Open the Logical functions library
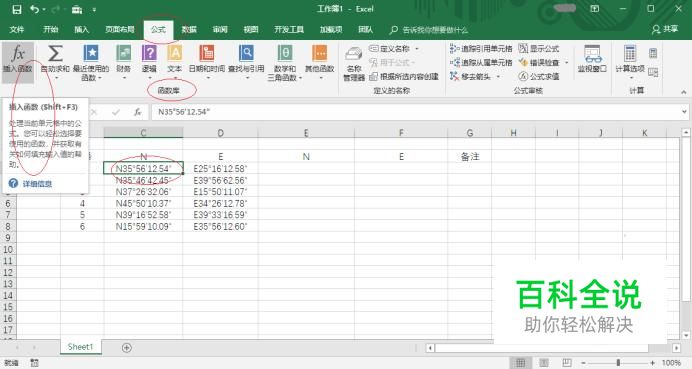 [149, 61]
